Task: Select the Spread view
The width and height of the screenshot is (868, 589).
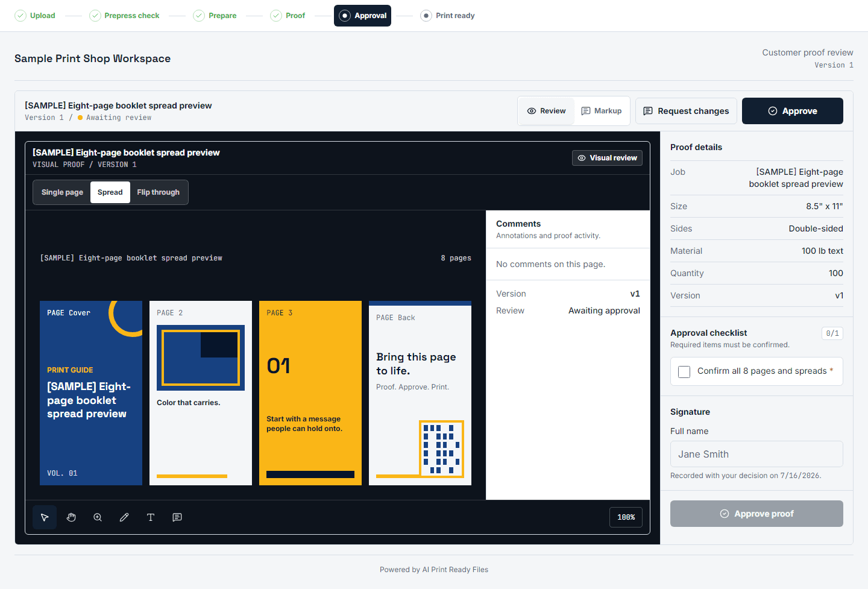Action: (x=110, y=192)
